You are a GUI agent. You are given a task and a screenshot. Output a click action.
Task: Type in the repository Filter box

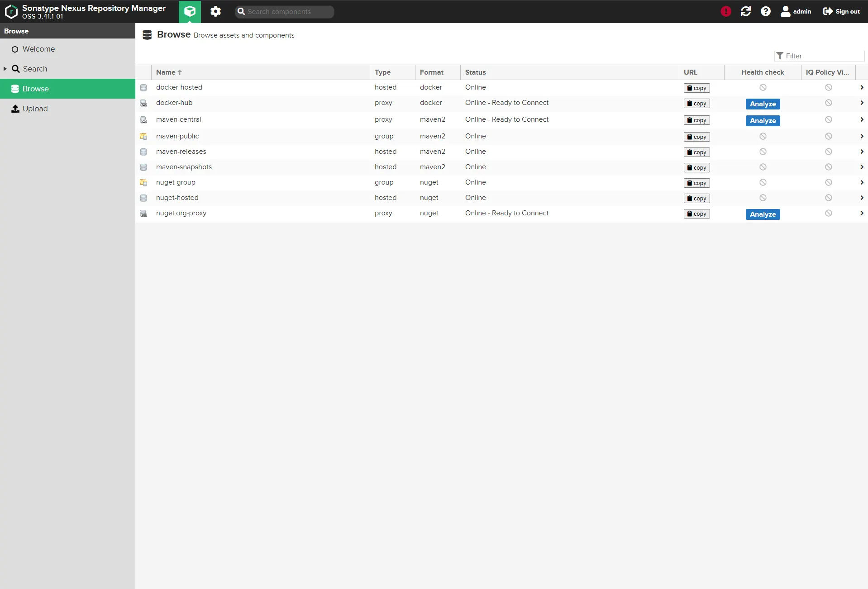click(820, 56)
